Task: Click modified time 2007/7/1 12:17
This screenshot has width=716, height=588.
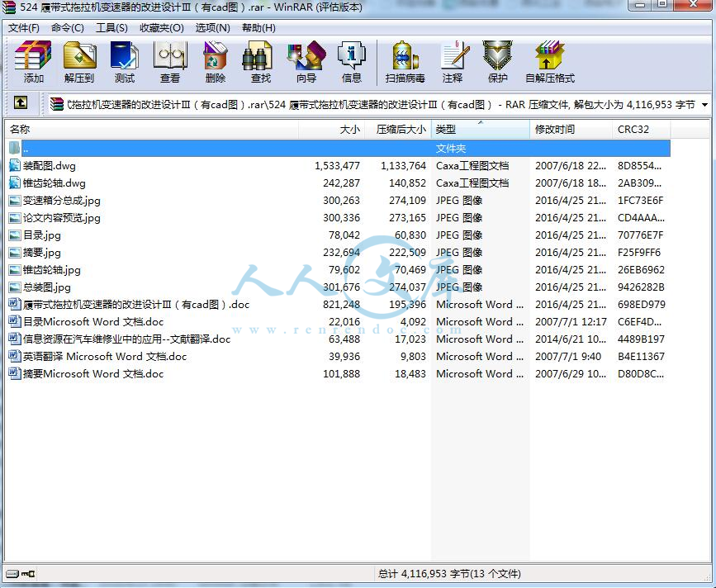Action: coord(571,321)
